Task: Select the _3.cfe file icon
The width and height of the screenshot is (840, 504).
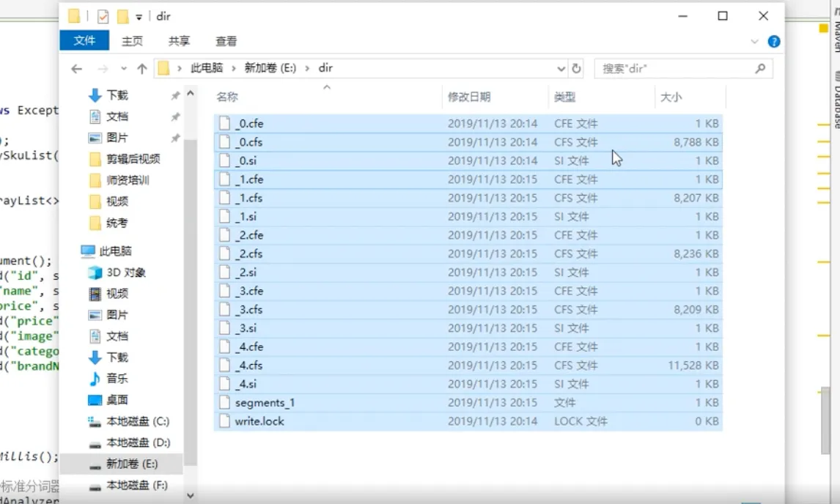Action: [225, 291]
